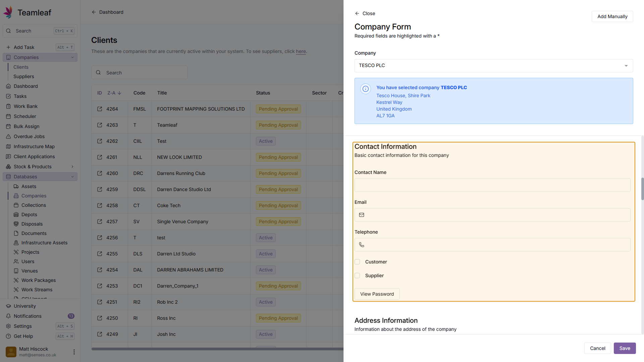Viewport: 644px width, 362px height.
Task: Click the University graduation cap icon
Action: pyautogui.click(x=8, y=306)
